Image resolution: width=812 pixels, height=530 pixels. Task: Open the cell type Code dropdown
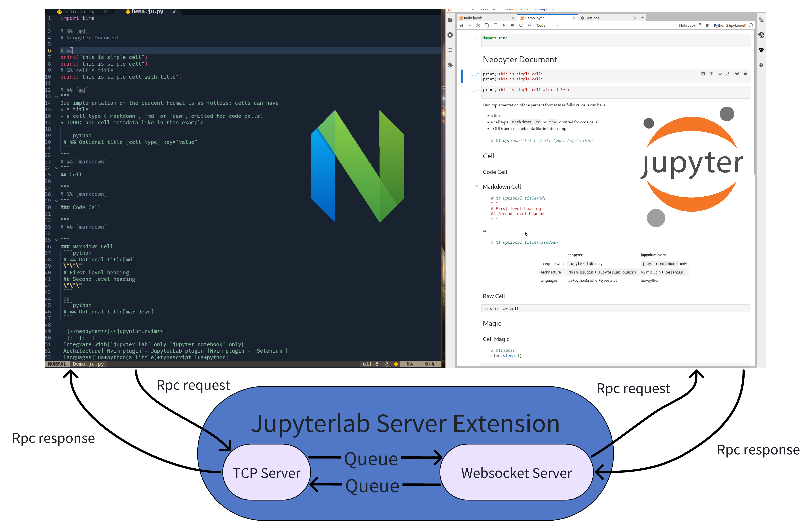(548, 25)
